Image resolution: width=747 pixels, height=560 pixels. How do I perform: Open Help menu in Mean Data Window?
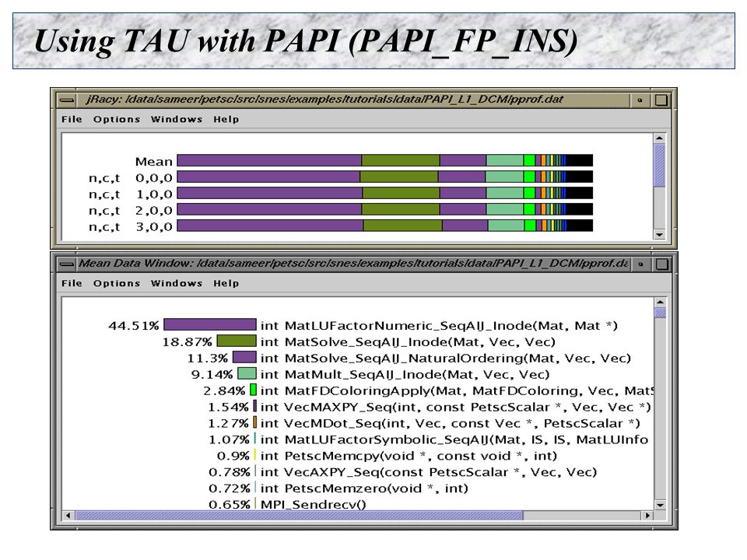click(226, 283)
